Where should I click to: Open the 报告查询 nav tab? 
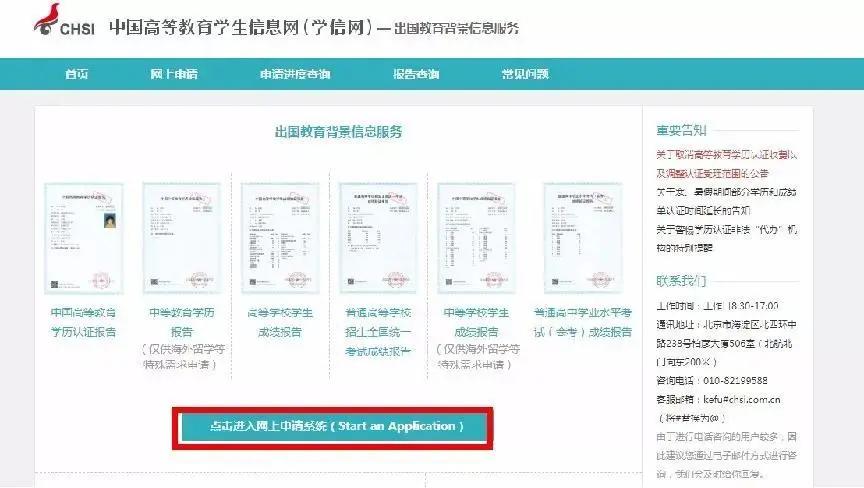416,74
